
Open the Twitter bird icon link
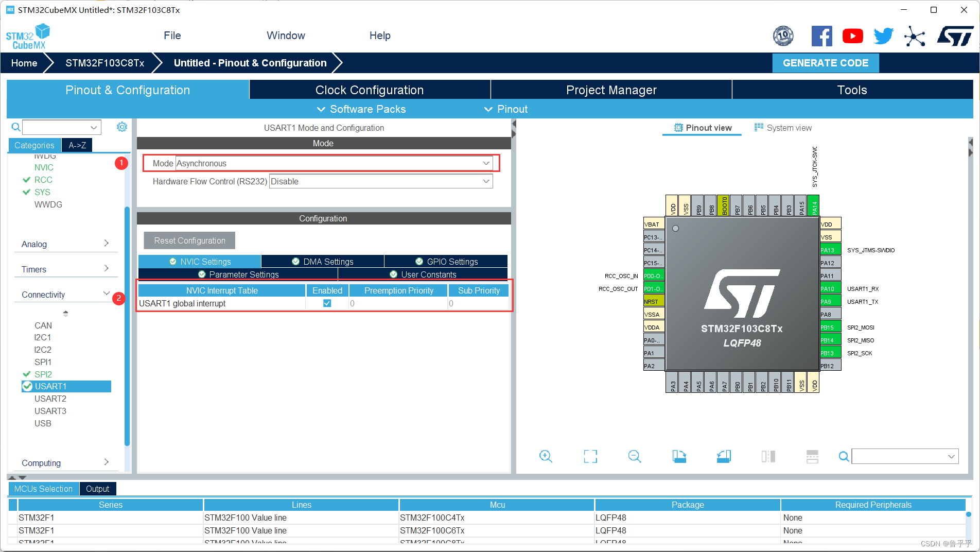point(883,36)
